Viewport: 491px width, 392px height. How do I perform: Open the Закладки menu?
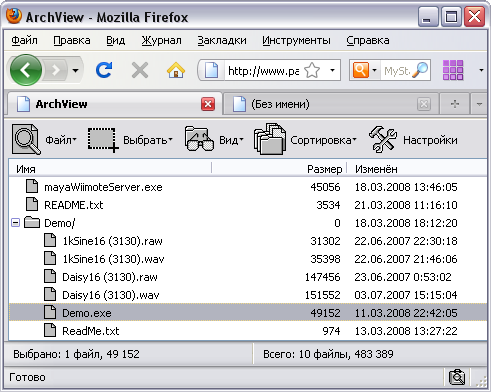pyautogui.click(x=222, y=40)
